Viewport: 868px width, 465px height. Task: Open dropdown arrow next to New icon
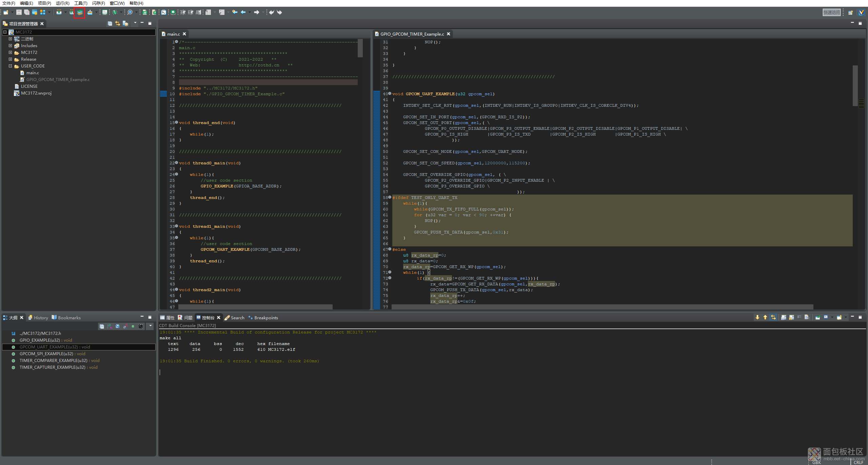point(12,12)
